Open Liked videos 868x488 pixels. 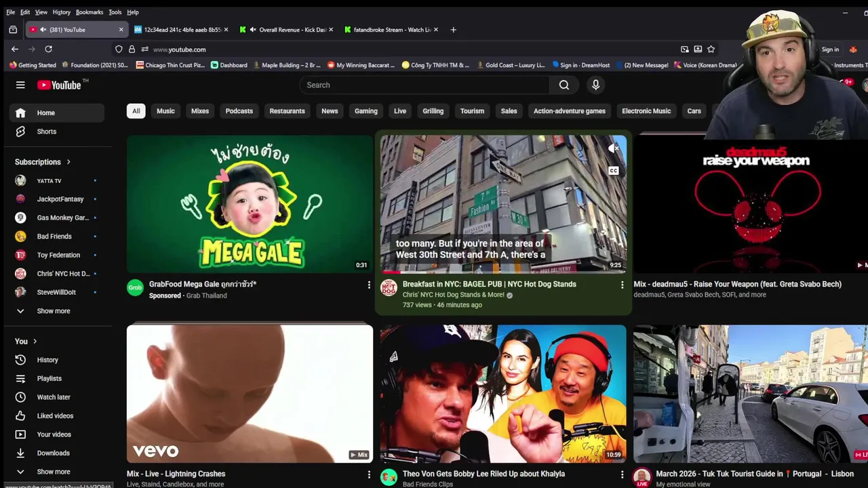(x=57, y=415)
